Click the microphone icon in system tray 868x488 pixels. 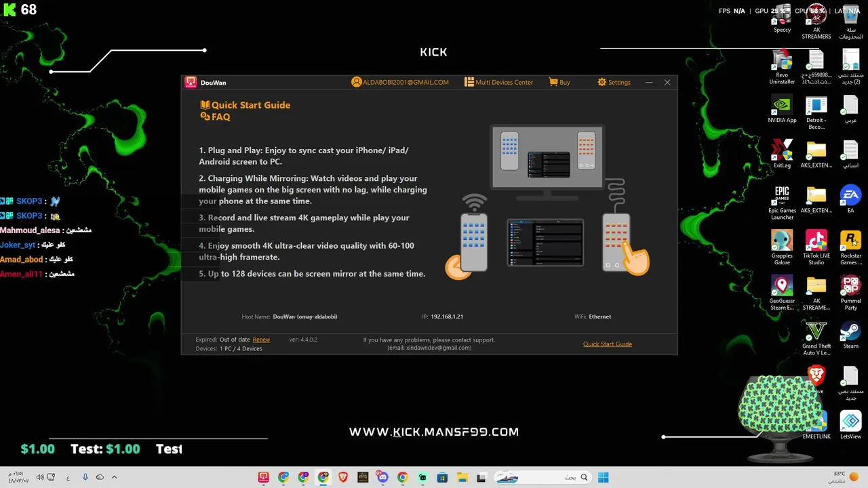coord(85,477)
